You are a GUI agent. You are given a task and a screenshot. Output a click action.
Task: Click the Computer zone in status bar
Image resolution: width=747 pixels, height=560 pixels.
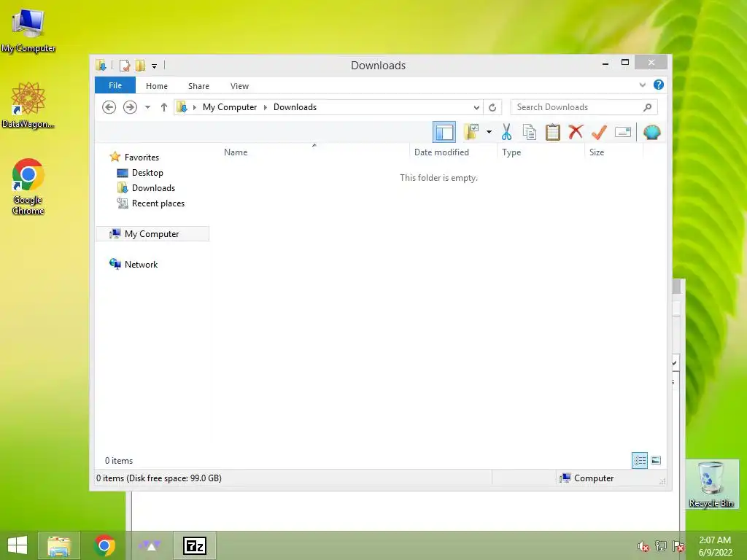[x=587, y=478]
